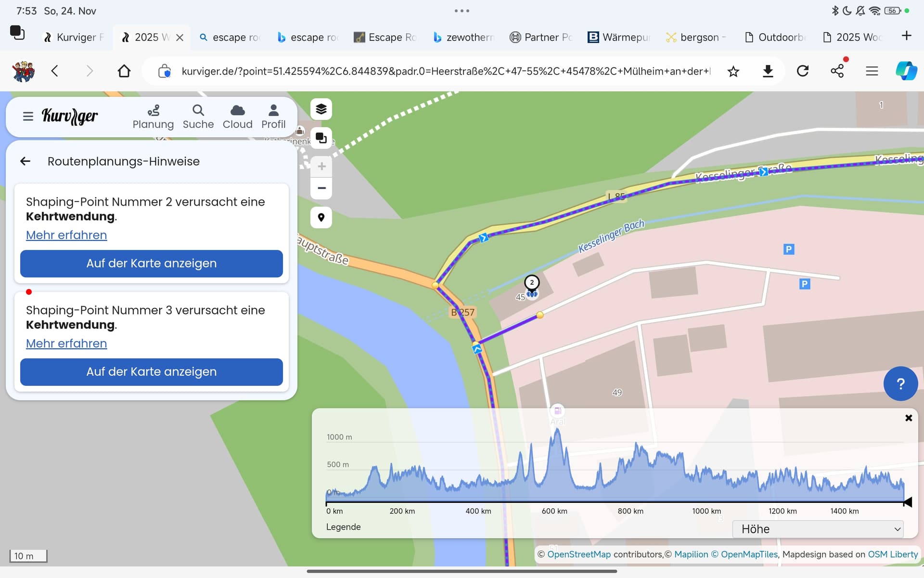Switch to Outdoorb tab

point(776,38)
